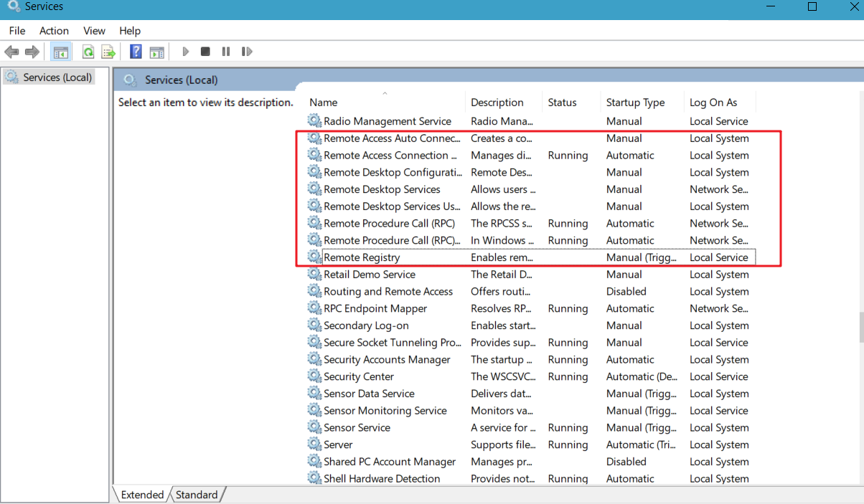
Task: Select Services (Local) in the console tree
Action: (x=57, y=77)
